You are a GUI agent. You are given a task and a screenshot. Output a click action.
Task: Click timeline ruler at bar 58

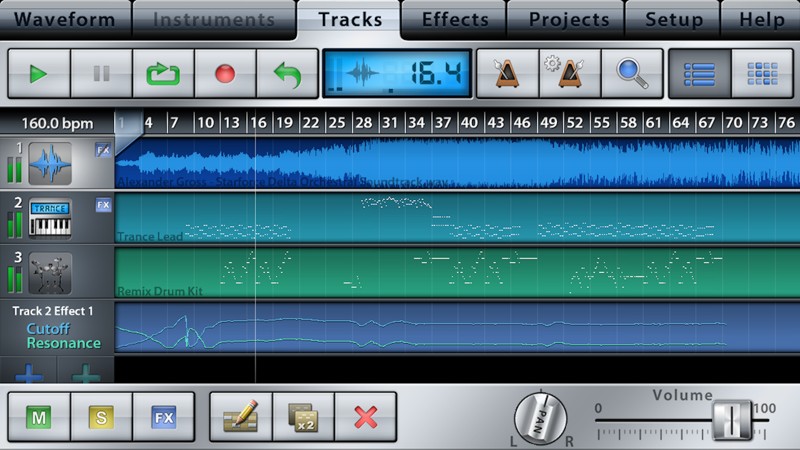(628, 123)
